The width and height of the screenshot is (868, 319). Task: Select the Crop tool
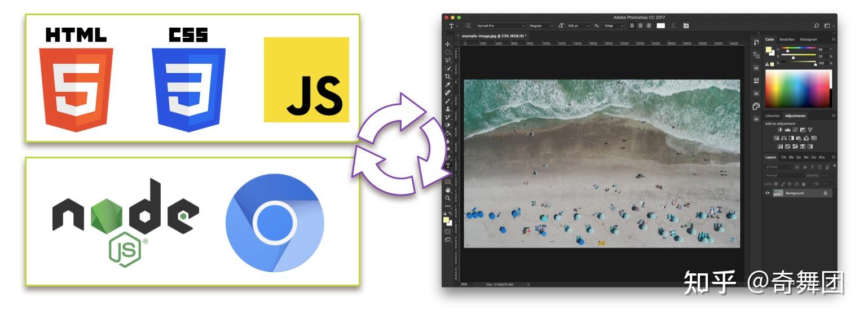coord(448,76)
